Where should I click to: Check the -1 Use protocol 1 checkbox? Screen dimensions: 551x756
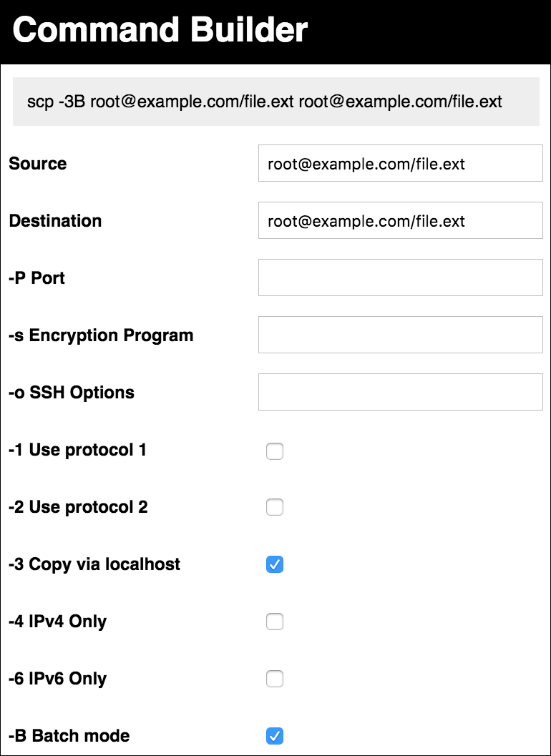tap(275, 451)
